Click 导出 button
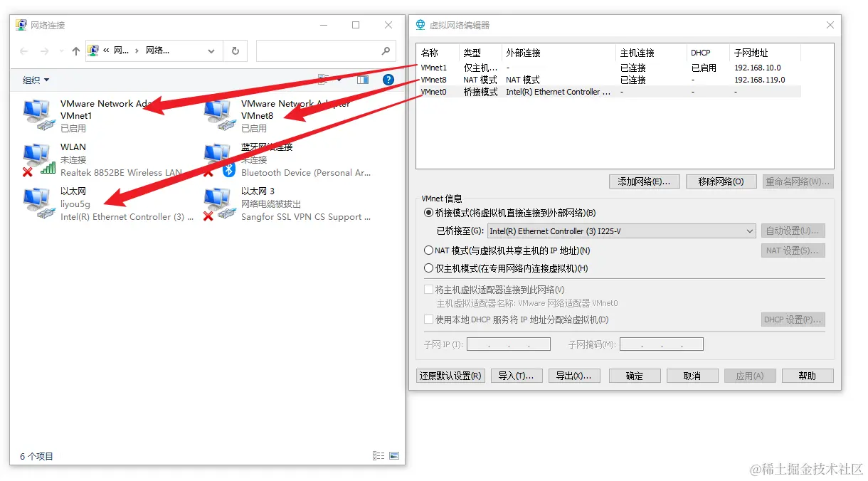Screen dimensions: 868x481 click(574, 376)
